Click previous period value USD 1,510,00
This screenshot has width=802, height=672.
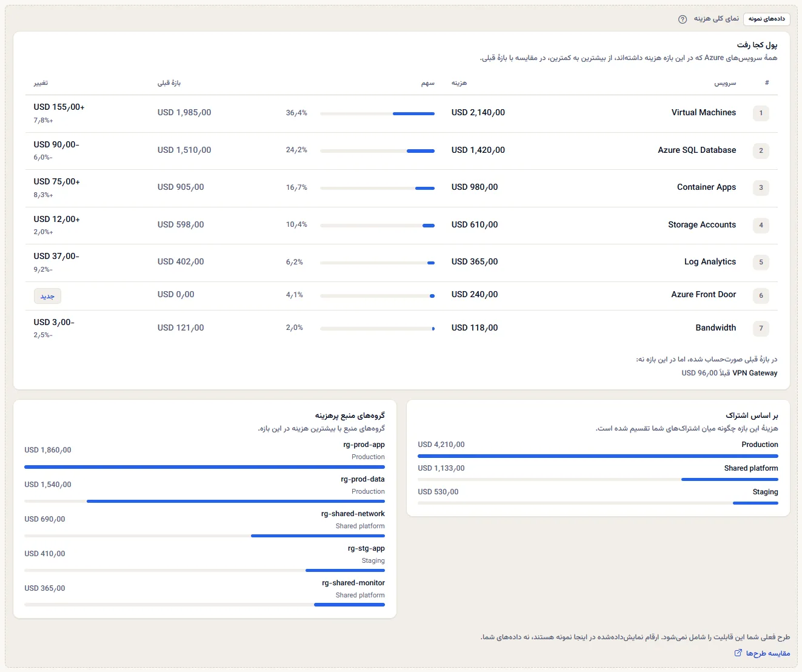tap(184, 150)
